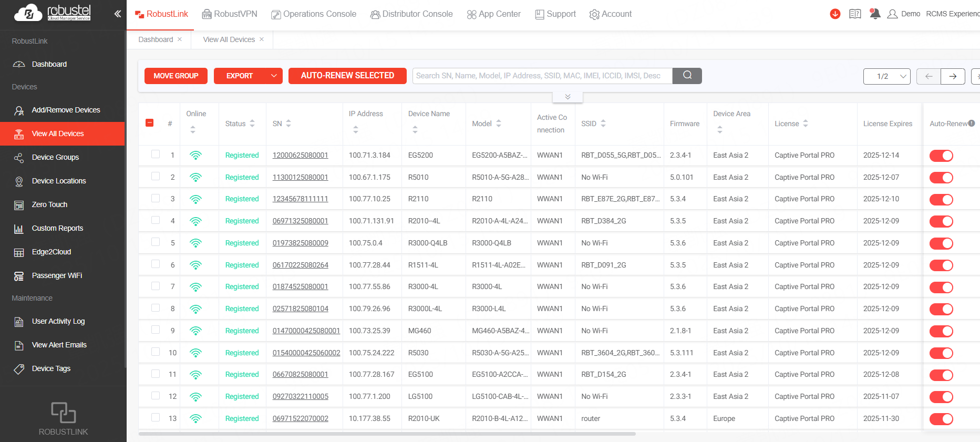Switch to the RobustVPN top tab
The image size is (980, 442).
(x=230, y=14)
